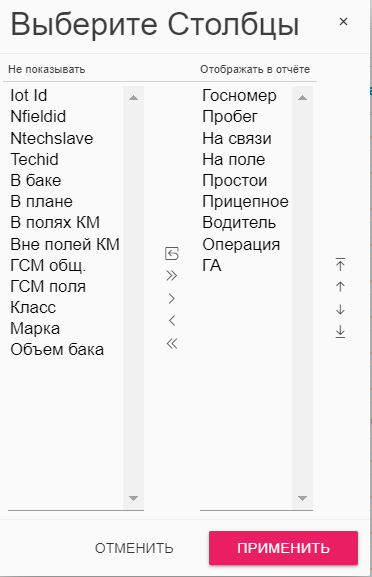This screenshot has height=577, width=372.
Task: Move selected column up one position
Action: pos(340,287)
